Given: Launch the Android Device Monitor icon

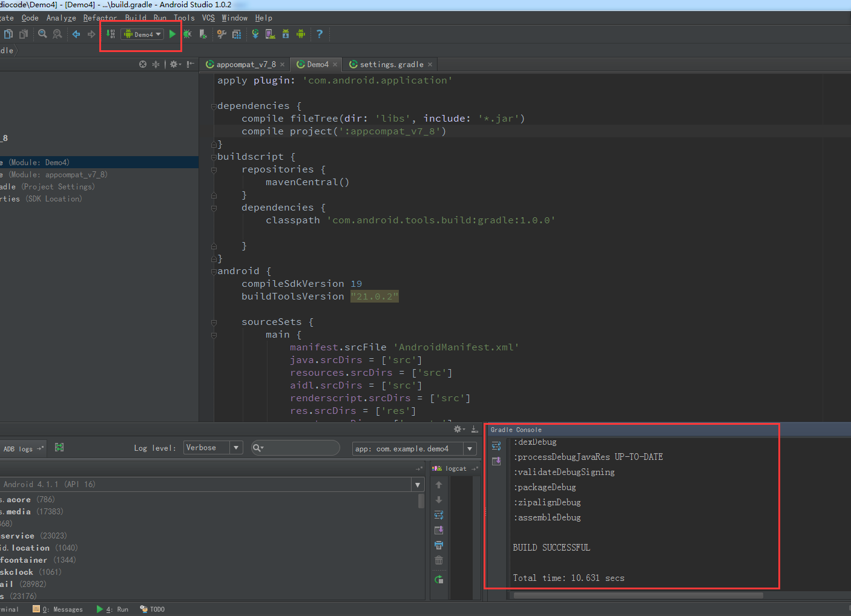Looking at the screenshot, I should point(301,34).
